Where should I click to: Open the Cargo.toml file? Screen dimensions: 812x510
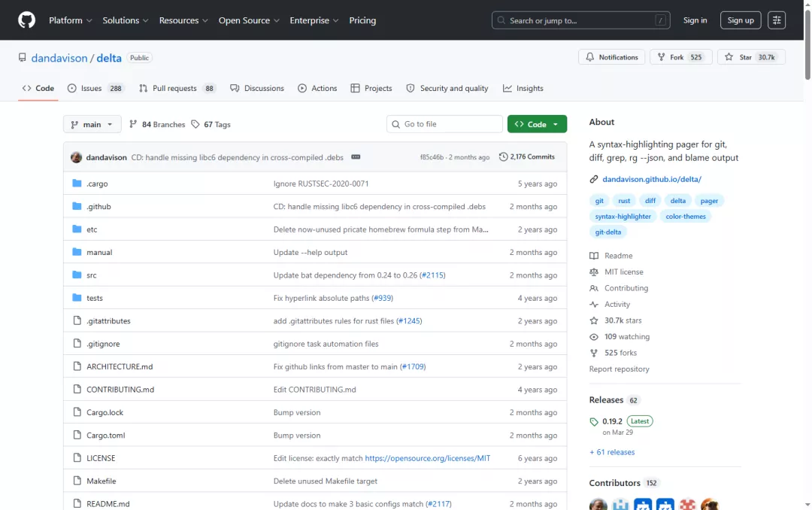coord(106,436)
